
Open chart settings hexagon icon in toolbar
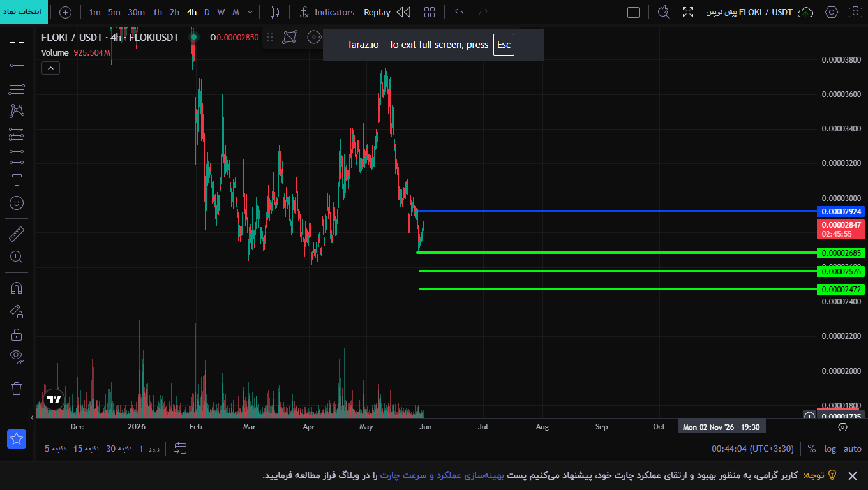click(x=831, y=12)
